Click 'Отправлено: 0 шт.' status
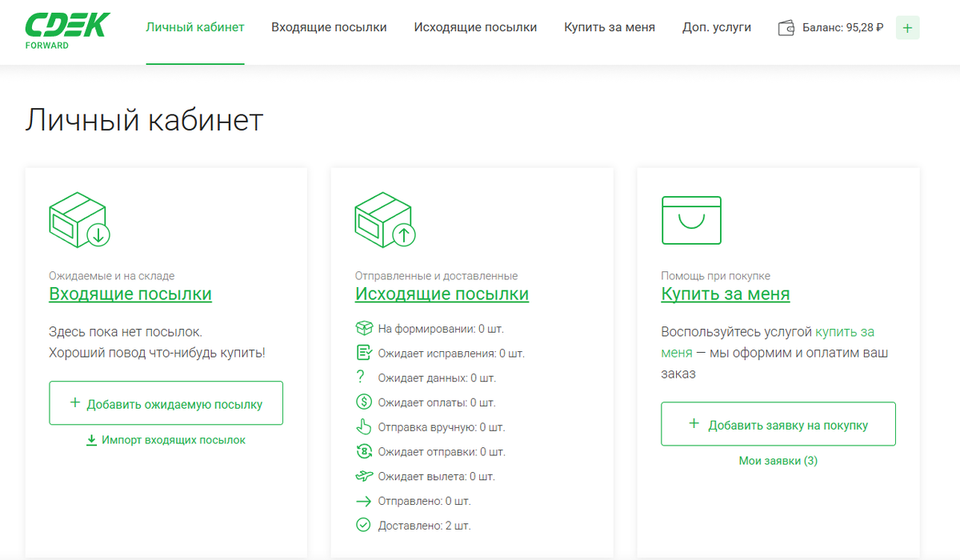960x560 pixels. point(424,502)
